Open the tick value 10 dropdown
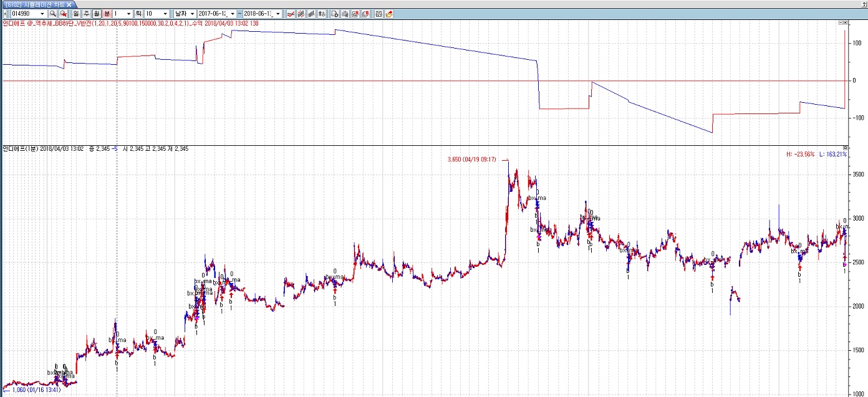 [x=165, y=14]
